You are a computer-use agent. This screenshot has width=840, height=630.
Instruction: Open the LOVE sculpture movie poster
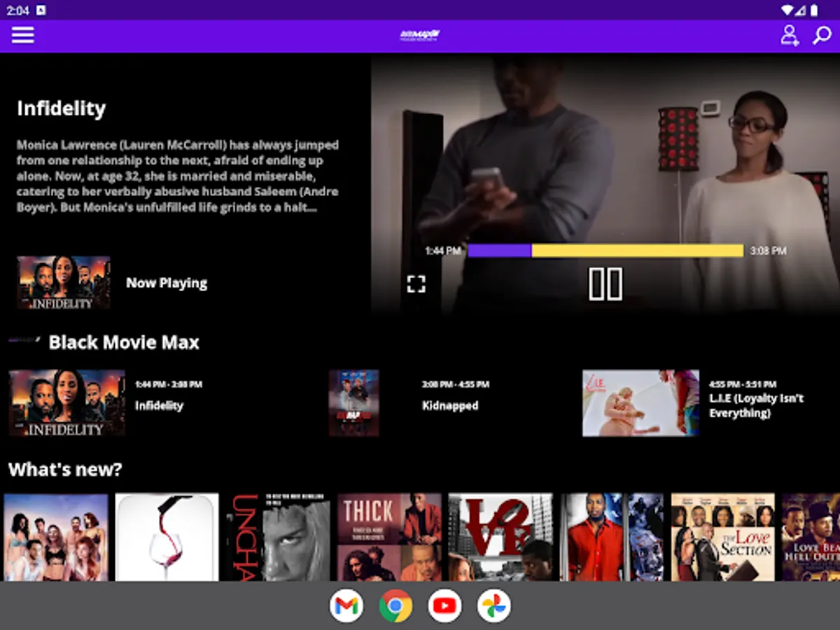coord(500,538)
